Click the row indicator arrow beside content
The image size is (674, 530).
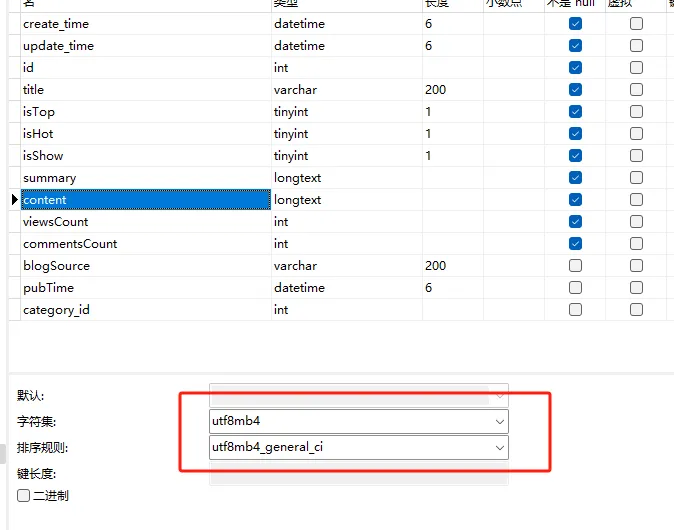(14, 200)
